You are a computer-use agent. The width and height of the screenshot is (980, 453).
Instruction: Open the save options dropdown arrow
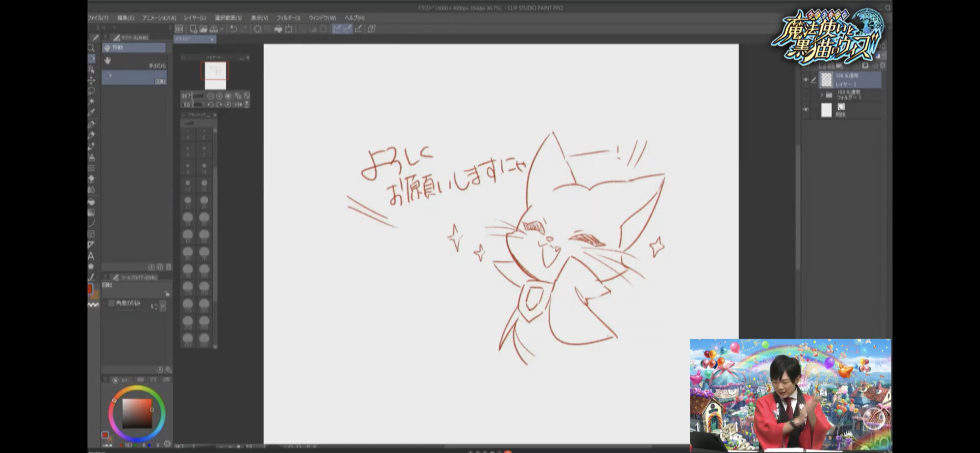tap(221, 29)
